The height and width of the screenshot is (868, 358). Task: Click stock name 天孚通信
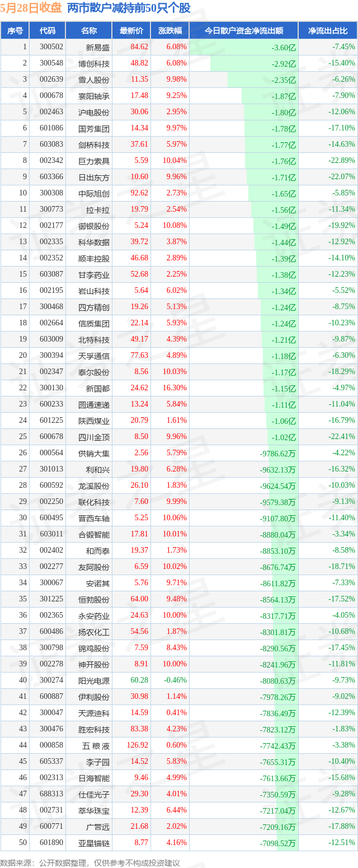pos(94,356)
